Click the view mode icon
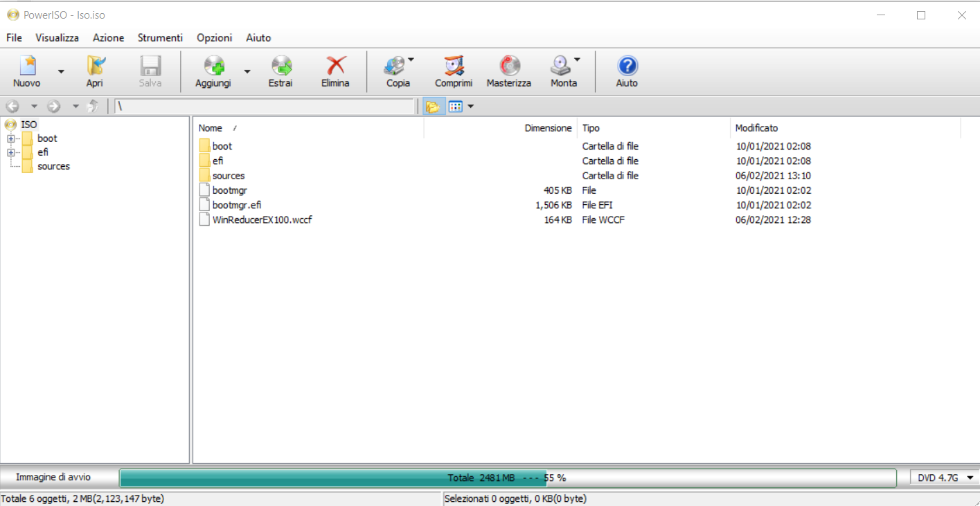Screen dimensions: 980x506 455,107
